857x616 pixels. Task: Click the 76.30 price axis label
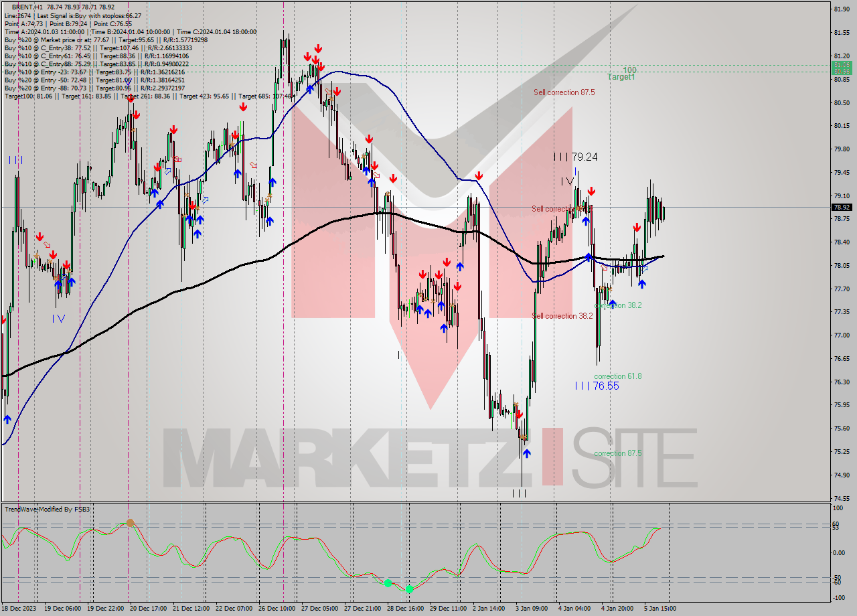point(841,382)
